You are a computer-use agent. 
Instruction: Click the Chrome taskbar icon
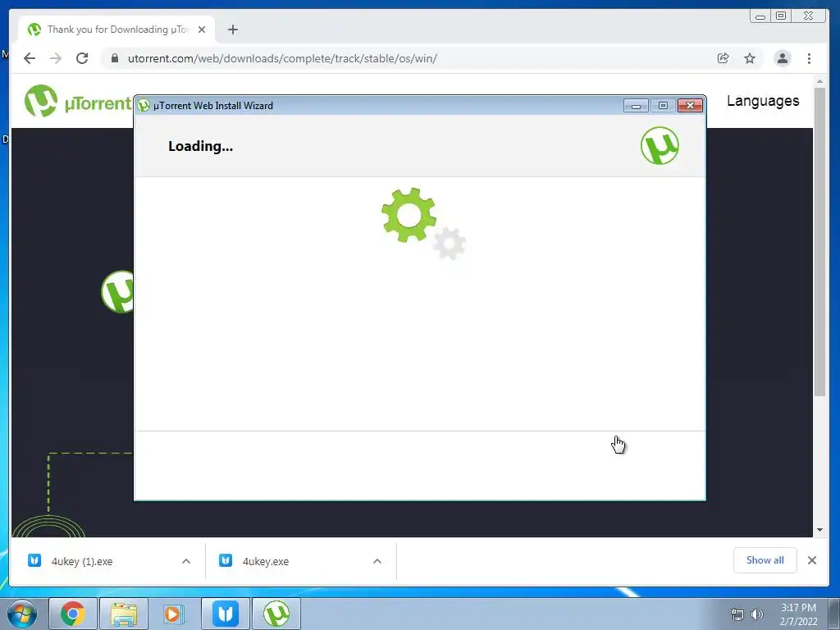point(73,614)
